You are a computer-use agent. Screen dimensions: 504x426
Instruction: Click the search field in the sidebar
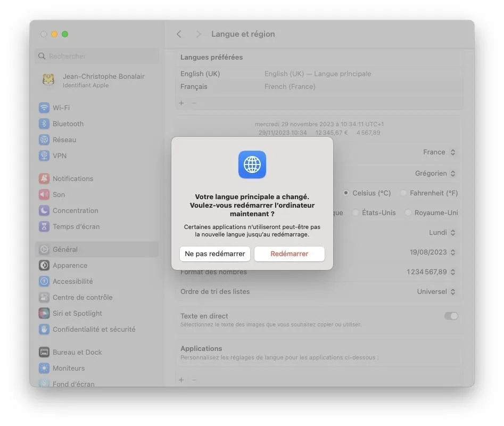pos(96,56)
